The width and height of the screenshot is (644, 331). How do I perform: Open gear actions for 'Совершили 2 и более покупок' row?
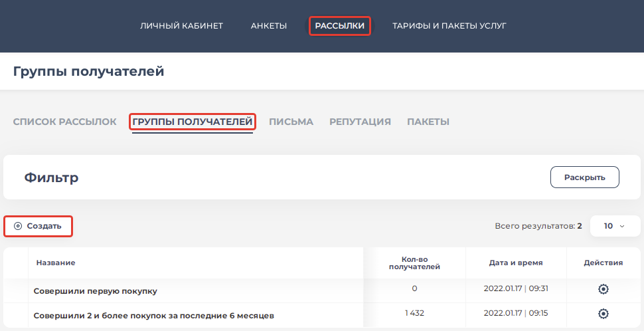point(603,314)
